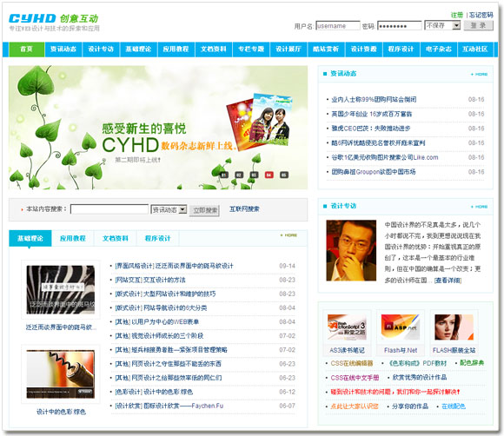This screenshot has width=504, height=436.
Task: Select banner slide indicator 03
Action: pos(254,175)
